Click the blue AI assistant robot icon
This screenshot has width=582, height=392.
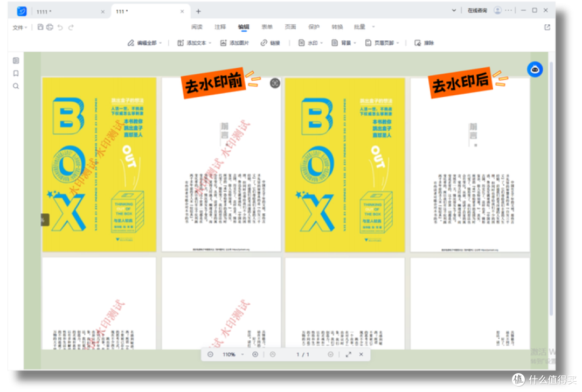click(x=535, y=69)
